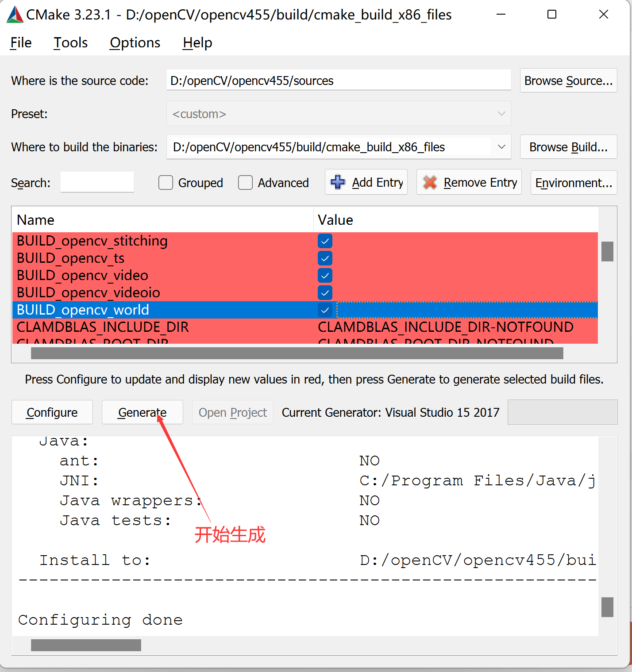Click the CMake logo icon in the title bar
Screen dimensions: 632x672
coord(15,15)
